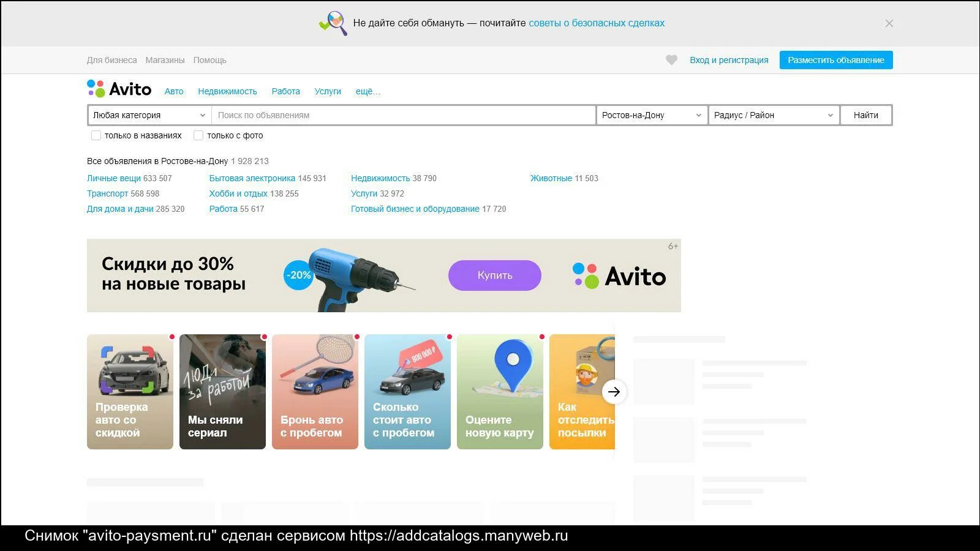Open Сколько стоит авто с пробегом story
The height and width of the screenshot is (551, 980).
tap(407, 392)
